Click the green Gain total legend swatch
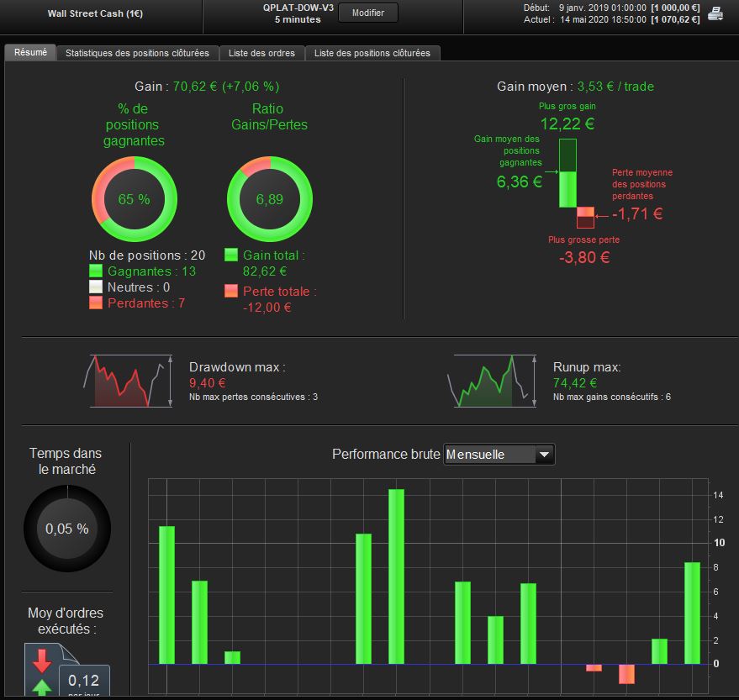 click(x=231, y=255)
